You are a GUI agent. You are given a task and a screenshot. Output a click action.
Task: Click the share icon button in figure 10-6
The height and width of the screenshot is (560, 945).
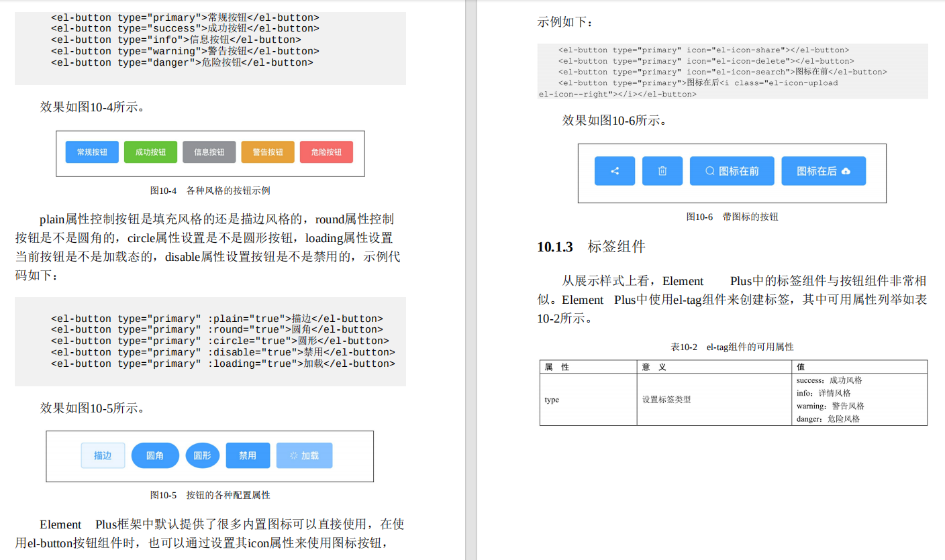[x=614, y=171]
